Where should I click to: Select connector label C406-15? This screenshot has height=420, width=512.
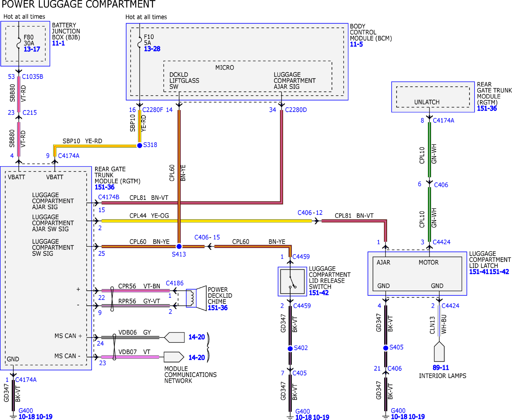pyautogui.click(x=207, y=237)
